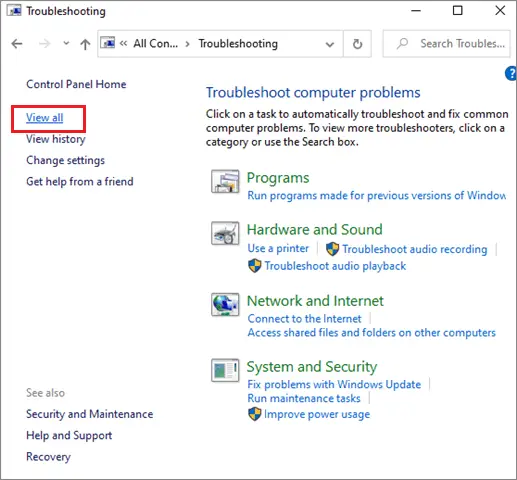This screenshot has height=480, width=517.
Task: Maximize the Troubleshooting window
Action: tap(458, 11)
